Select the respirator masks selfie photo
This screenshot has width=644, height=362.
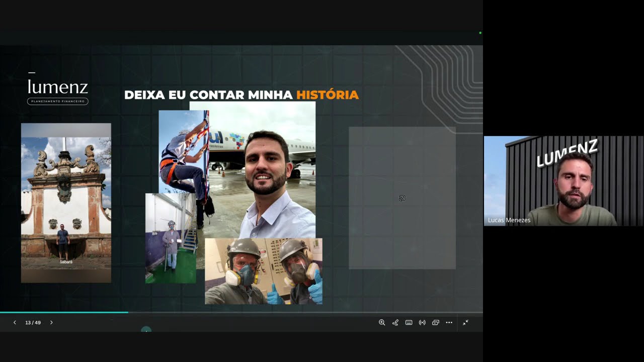coord(264,271)
